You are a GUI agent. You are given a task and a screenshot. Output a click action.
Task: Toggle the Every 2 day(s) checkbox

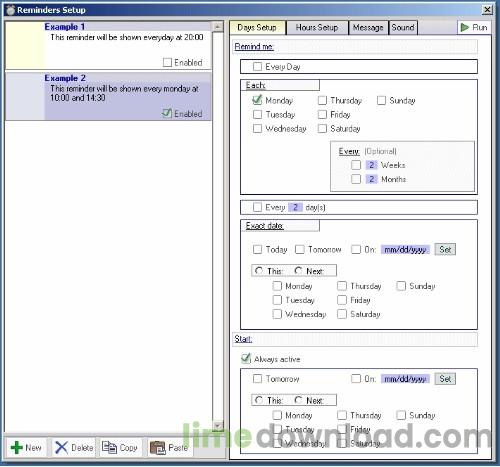[257, 207]
